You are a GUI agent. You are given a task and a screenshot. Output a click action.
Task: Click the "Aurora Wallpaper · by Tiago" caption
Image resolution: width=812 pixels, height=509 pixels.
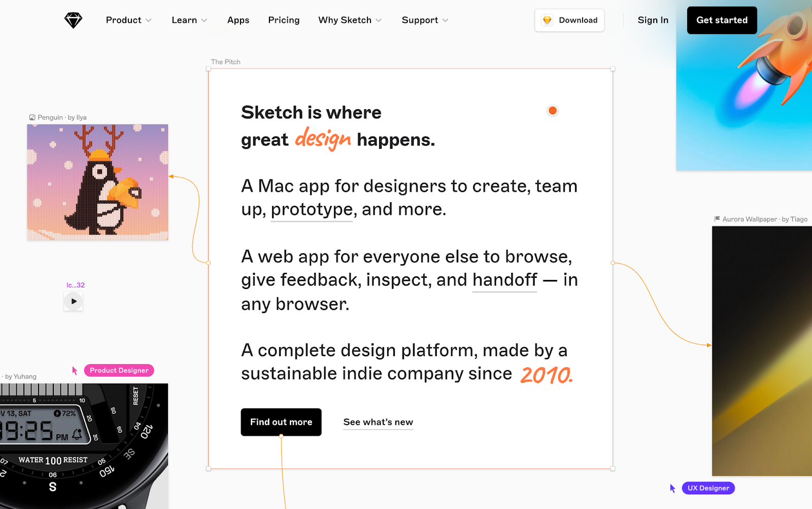[765, 219]
